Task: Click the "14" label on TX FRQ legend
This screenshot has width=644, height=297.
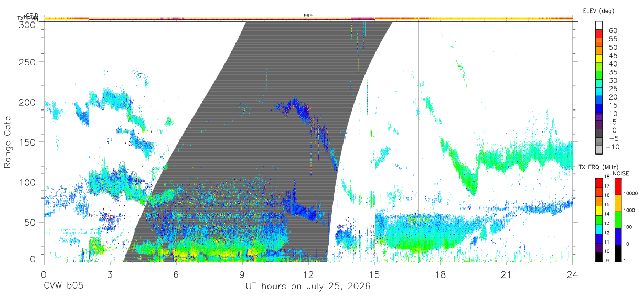Action: (x=607, y=214)
